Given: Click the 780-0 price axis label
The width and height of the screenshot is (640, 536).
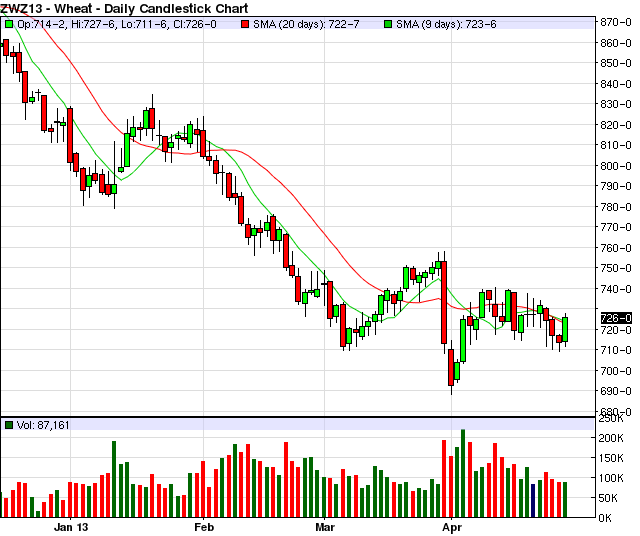Looking at the screenshot, I should [616, 207].
